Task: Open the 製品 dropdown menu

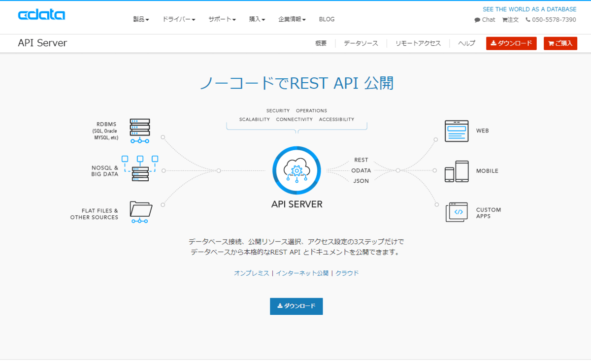Action: pos(141,19)
